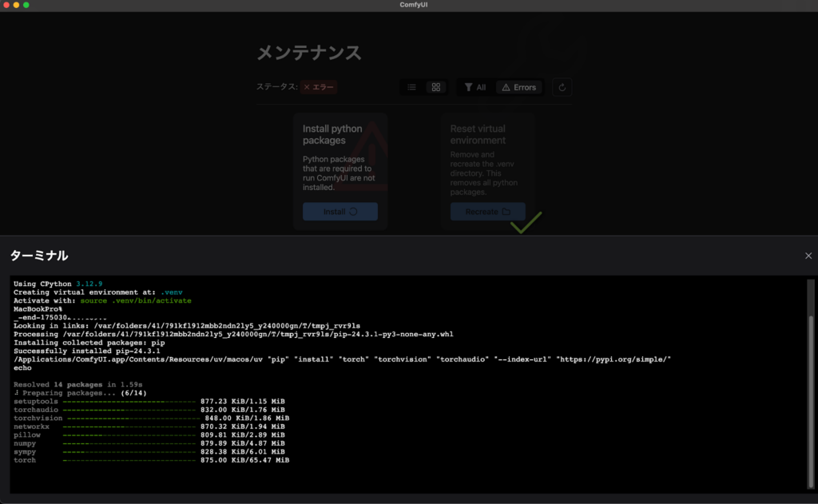Click the ステータス label
The image size is (818, 504).
coord(276,86)
